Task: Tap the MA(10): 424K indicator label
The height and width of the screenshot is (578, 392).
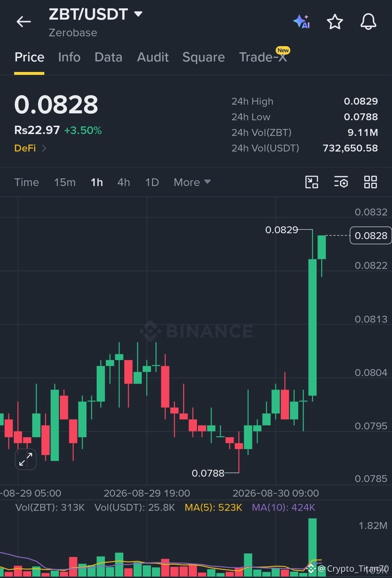Action: coord(283,508)
